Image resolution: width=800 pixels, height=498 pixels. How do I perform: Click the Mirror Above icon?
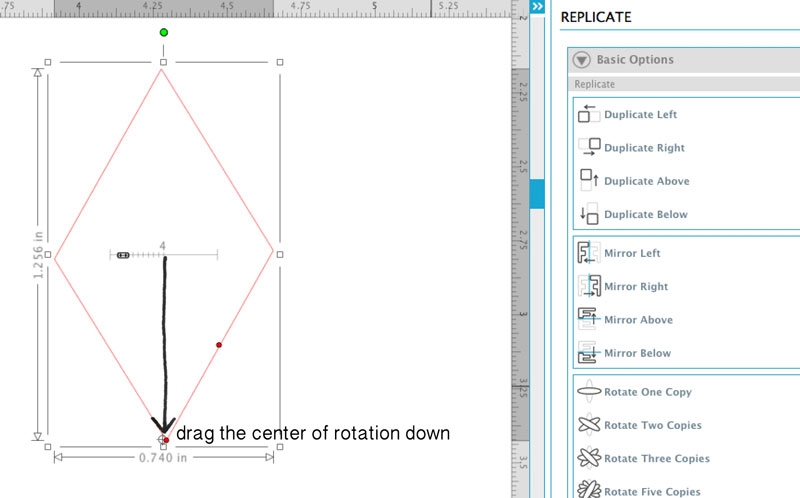point(588,319)
